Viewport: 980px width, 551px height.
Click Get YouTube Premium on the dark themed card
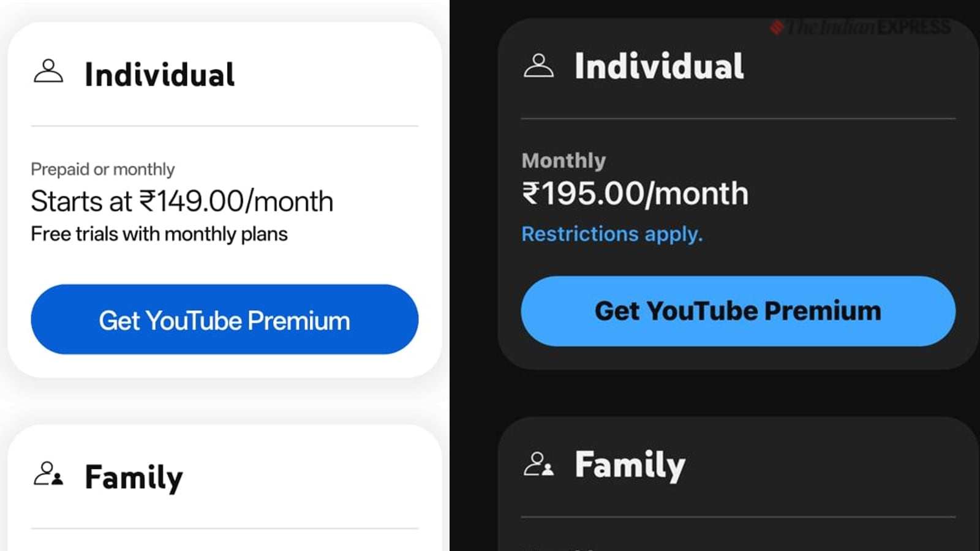737,311
